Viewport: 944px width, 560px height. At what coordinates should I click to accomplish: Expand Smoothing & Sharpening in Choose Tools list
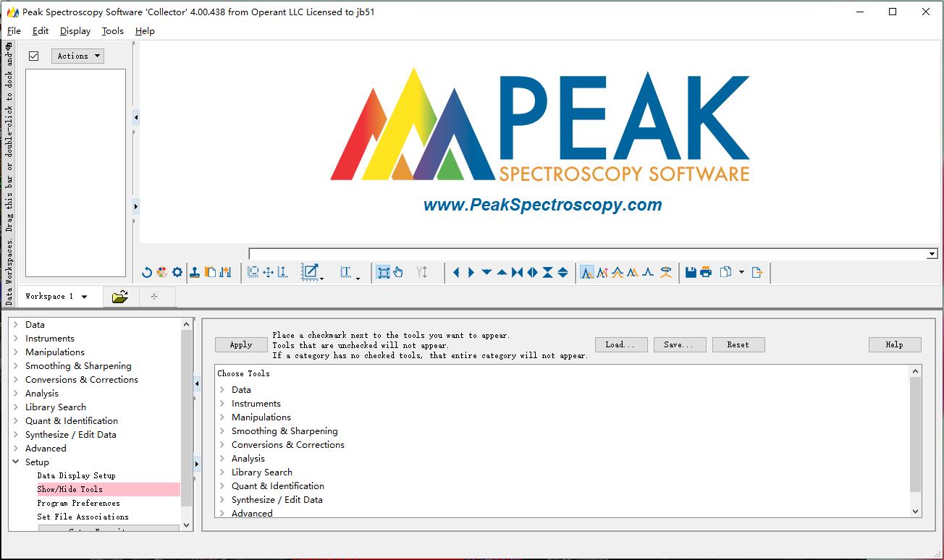pos(222,431)
